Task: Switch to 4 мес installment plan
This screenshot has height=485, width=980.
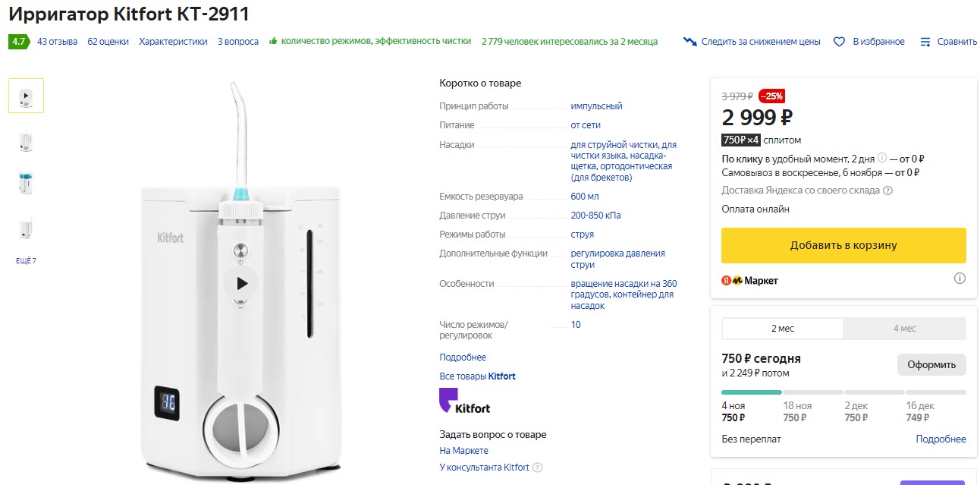Action: (904, 329)
